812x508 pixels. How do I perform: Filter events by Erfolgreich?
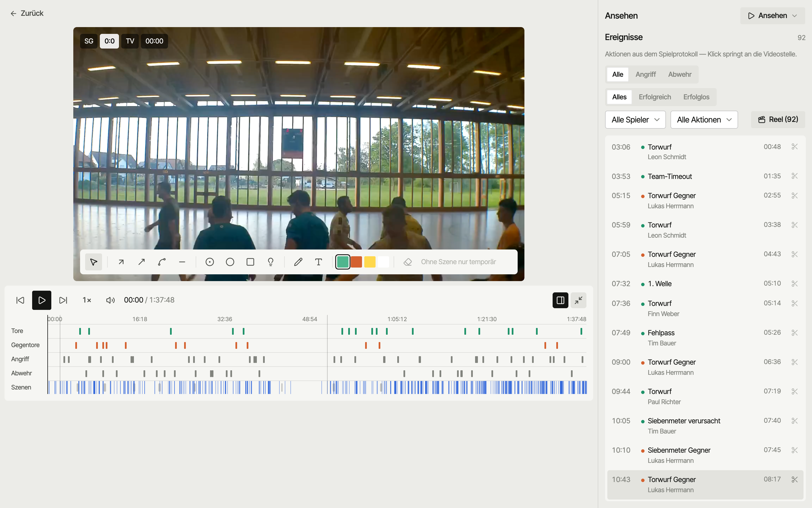[x=655, y=97]
